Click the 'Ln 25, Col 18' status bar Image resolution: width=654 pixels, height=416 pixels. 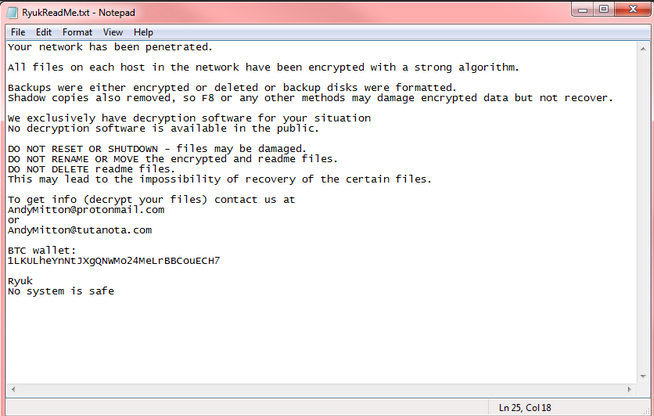pyautogui.click(x=525, y=408)
